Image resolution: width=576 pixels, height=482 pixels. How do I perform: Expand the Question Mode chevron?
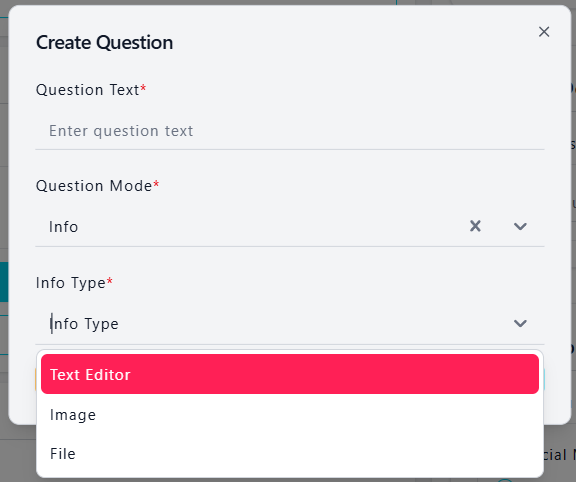tap(520, 226)
